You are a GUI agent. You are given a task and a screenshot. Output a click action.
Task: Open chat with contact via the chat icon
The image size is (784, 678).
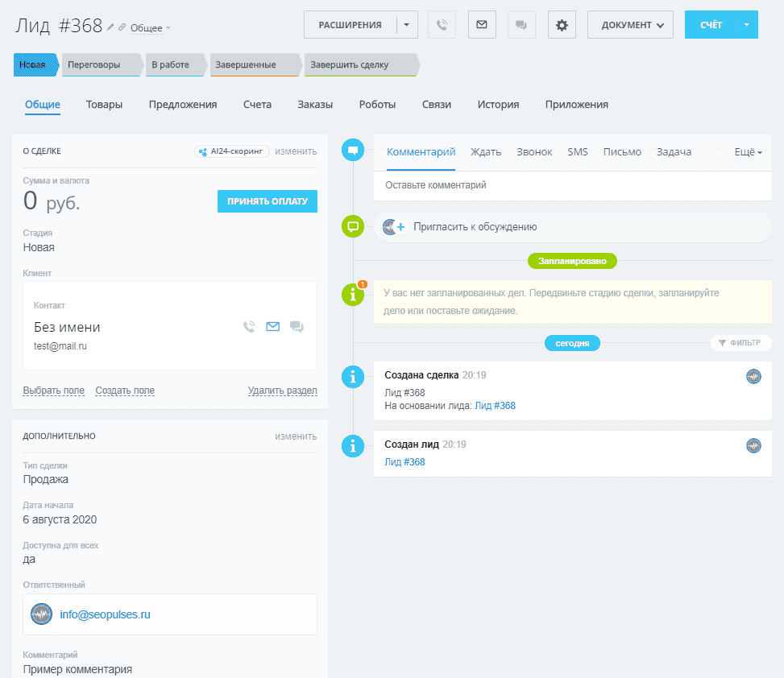pyautogui.click(x=296, y=326)
